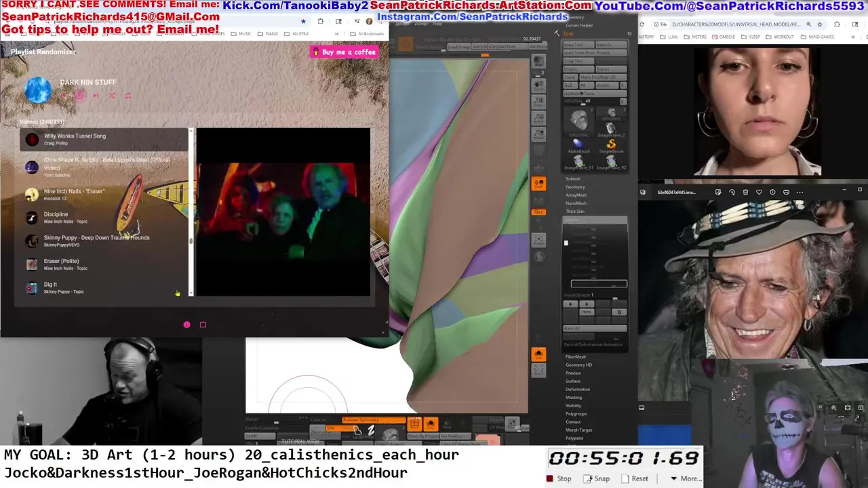Select the AlphaBrush tool thumbnail
This screenshot has width=868, height=488.
point(578,145)
